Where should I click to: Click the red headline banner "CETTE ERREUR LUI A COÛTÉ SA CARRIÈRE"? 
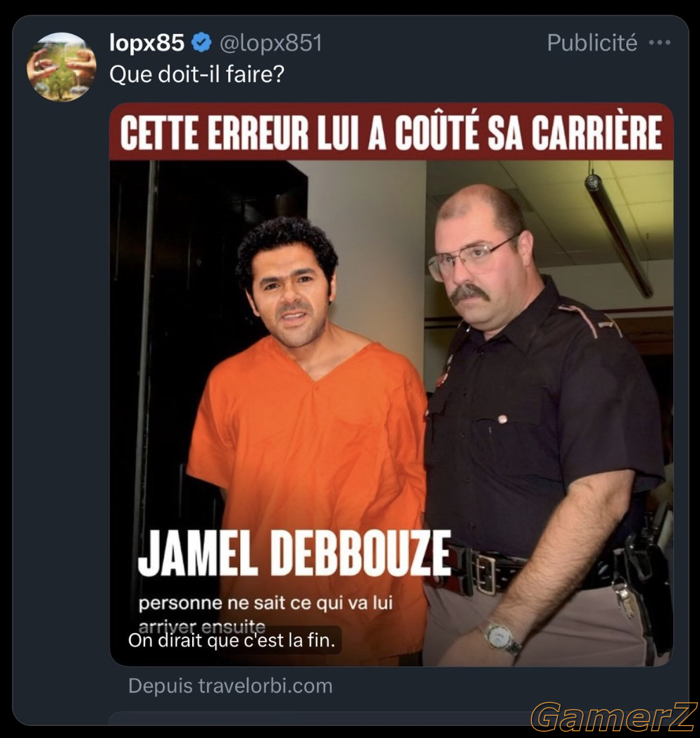click(391, 132)
